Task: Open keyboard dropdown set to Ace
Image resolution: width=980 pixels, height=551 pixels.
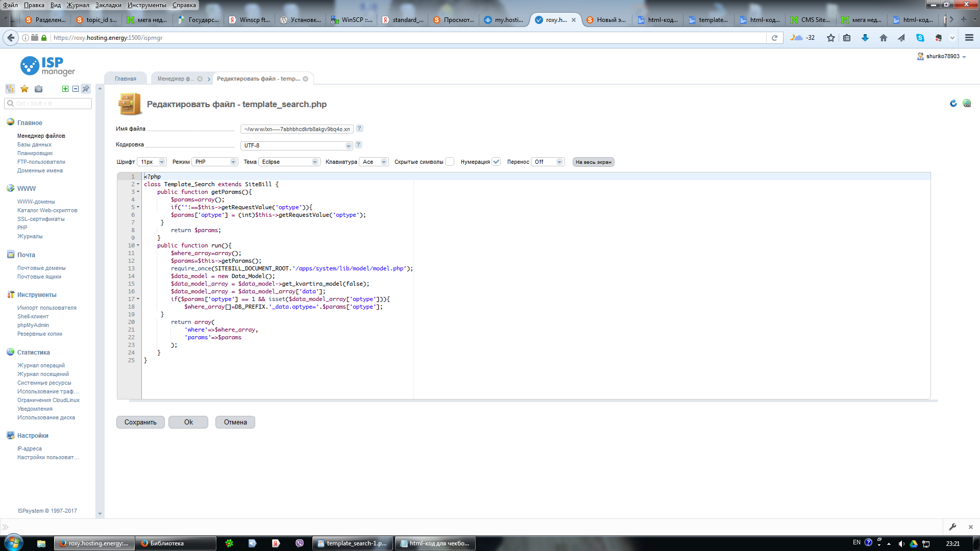Action: [374, 162]
